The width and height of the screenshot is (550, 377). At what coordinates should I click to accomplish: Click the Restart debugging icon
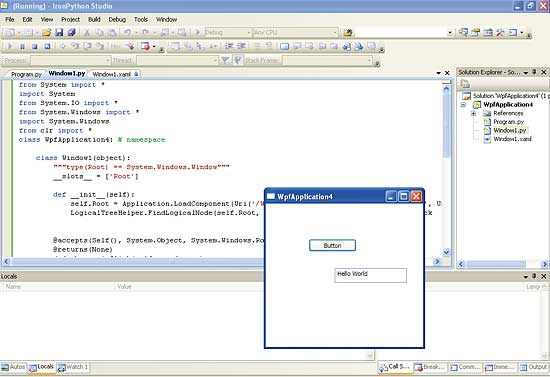coord(47,46)
